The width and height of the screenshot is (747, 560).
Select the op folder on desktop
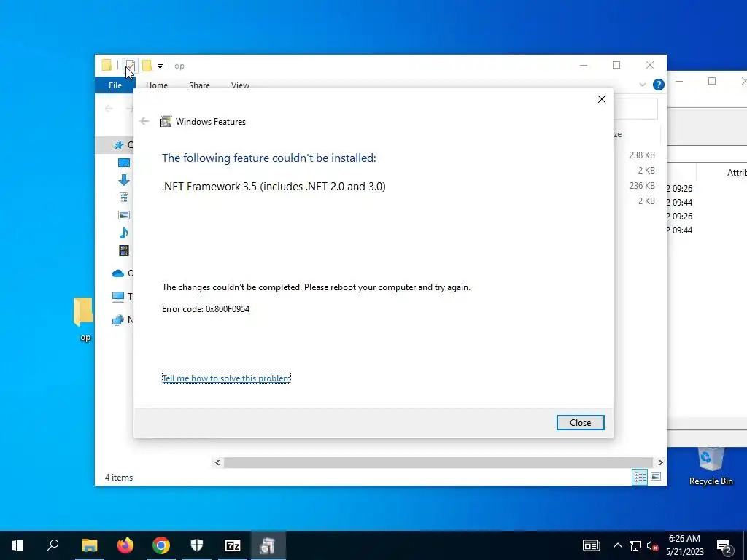85,319
